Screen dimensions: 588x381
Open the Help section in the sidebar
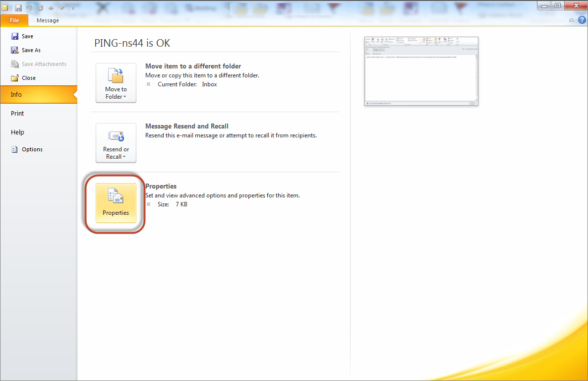click(x=17, y=132)
